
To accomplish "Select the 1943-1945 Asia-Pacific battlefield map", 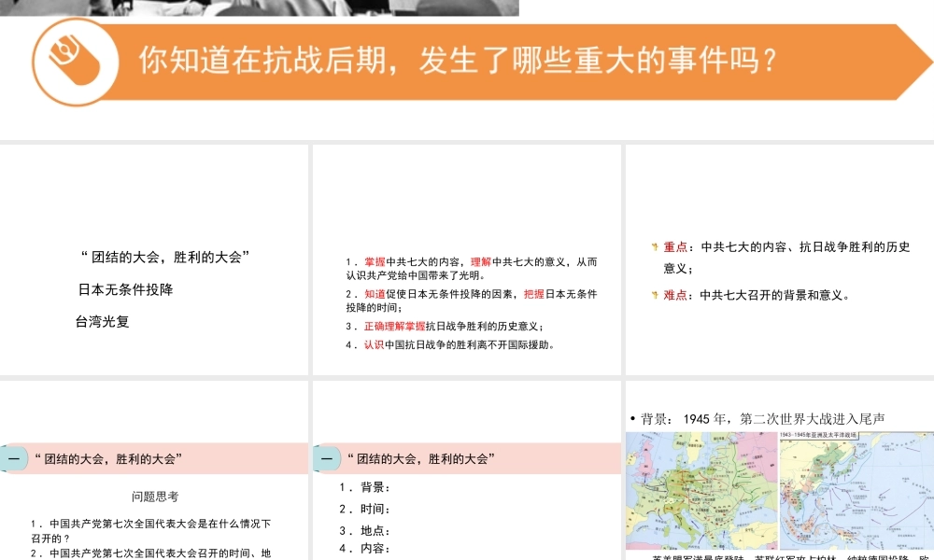I will point(856,490).
